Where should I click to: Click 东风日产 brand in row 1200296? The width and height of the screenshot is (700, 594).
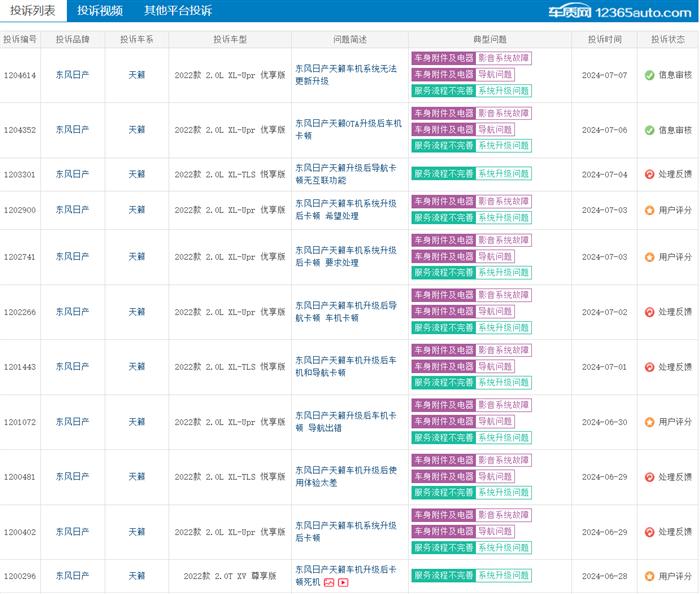72,576
